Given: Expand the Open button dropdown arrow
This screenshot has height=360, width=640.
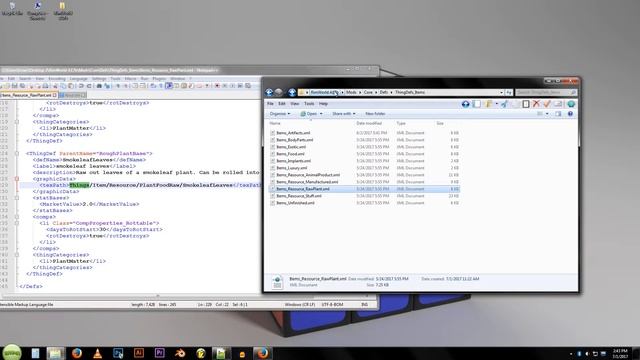Looking at the screenshot, I should point(321,114).
